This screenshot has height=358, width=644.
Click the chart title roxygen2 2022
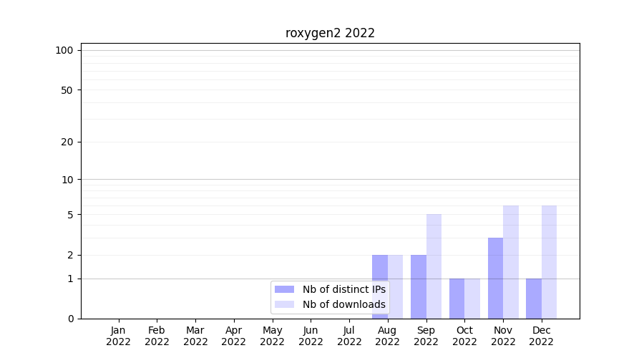(x=330, y=33)
